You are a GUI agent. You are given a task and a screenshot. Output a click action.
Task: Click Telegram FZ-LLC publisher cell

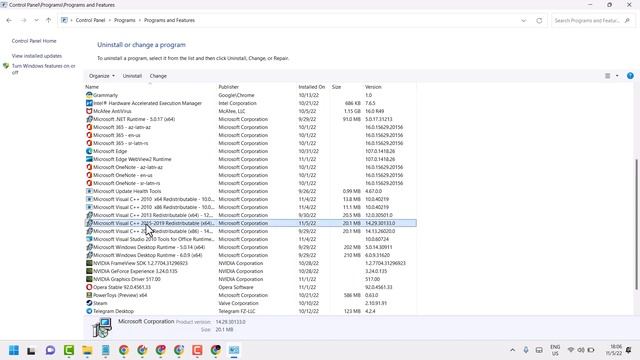click(x=237, y=311)
